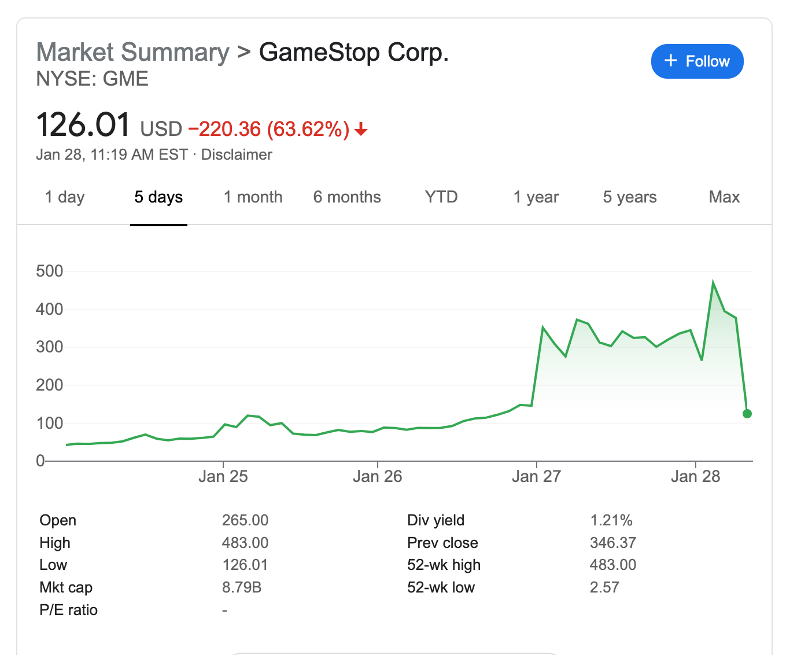812x655 pixels.
Task: Select the 1 day tab
Action: tap(65, 197)
